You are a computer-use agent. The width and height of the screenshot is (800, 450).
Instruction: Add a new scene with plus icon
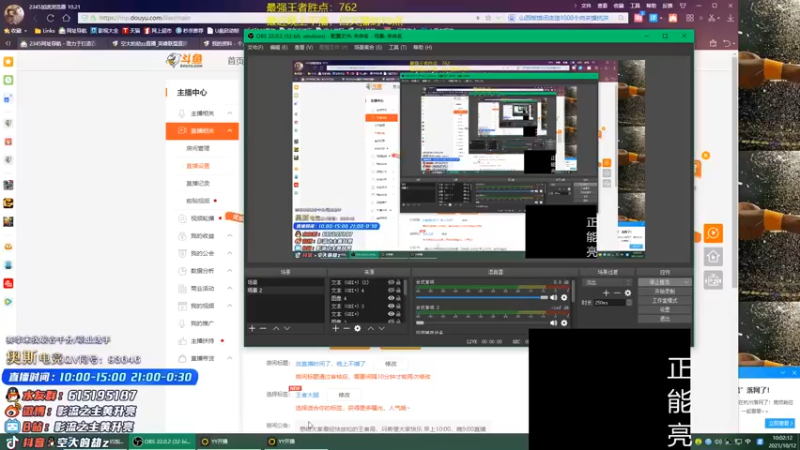[x=252, y=329]
